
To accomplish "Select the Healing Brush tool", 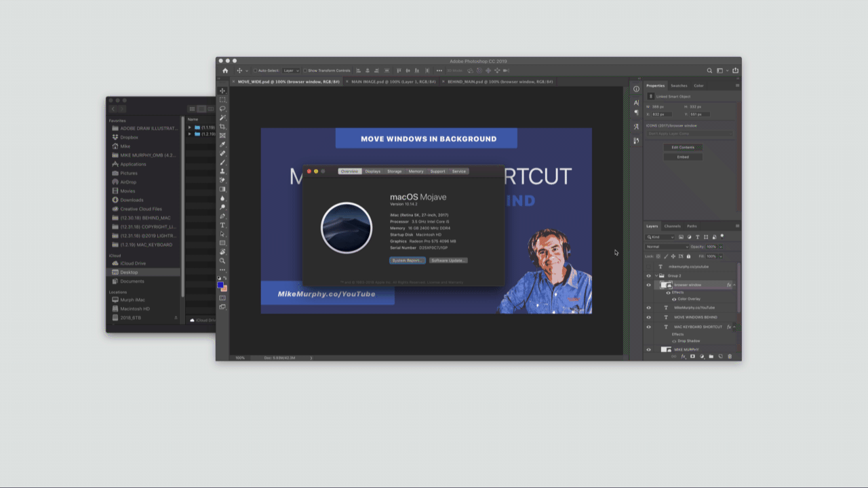I will point(222,154).
